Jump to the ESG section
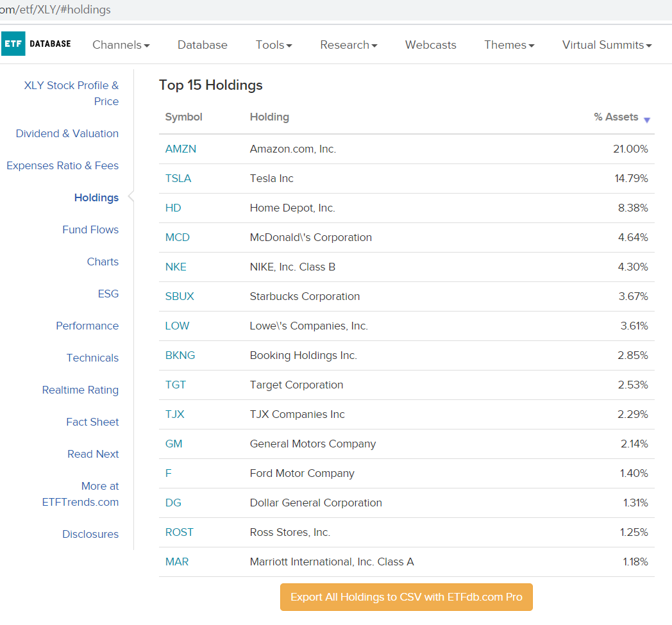 108,294
